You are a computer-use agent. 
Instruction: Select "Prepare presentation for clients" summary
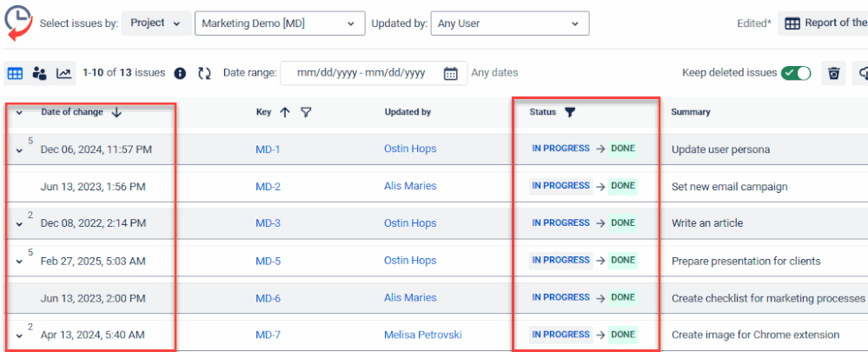point(746,261)
